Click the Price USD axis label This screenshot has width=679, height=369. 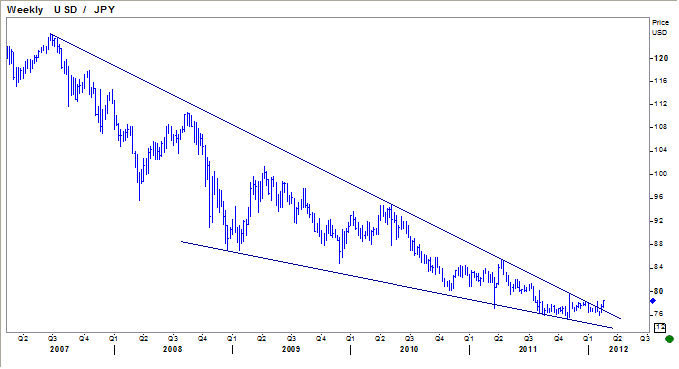[x=660, y=27]
